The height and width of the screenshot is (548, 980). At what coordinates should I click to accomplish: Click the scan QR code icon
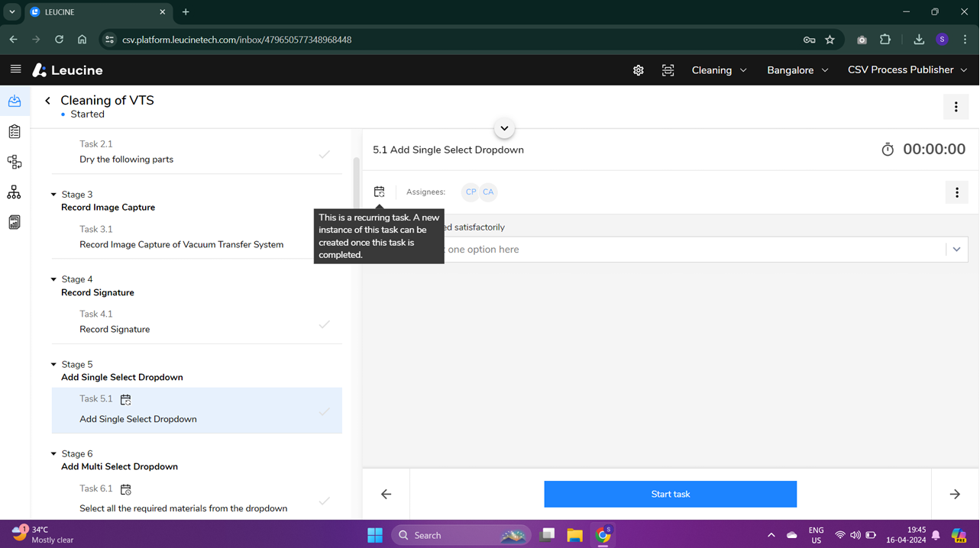click(668, 70)
